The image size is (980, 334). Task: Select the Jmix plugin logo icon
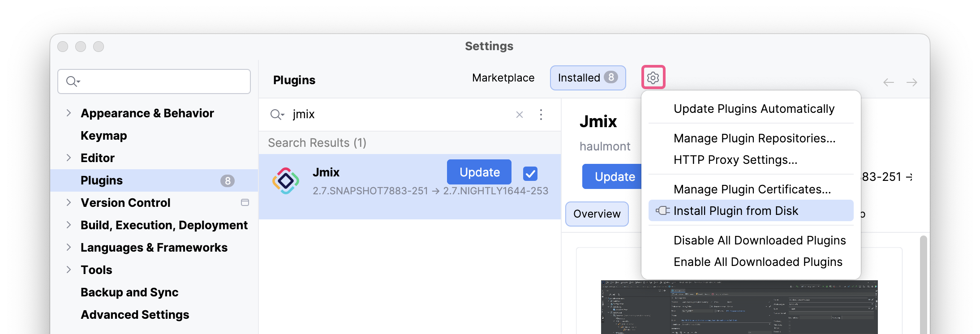[x=286, y=181]
